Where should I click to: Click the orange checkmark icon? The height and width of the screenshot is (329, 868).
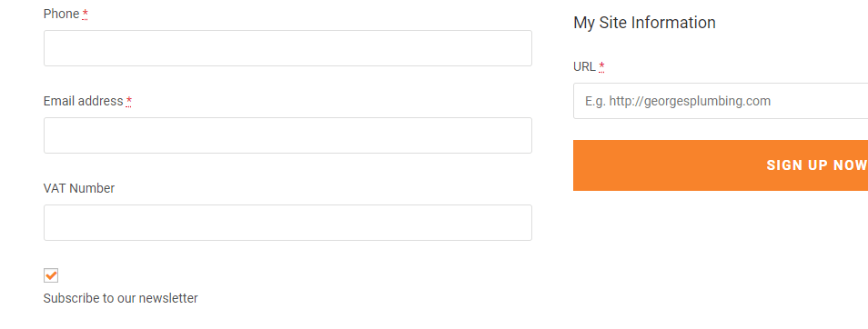click(52, 274)
